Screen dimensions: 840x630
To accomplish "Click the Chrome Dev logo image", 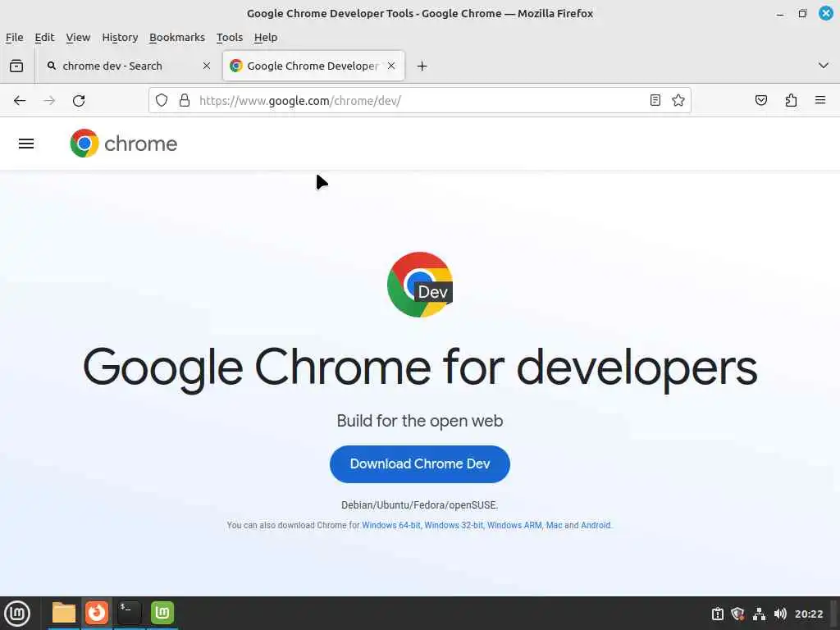I will pyautogui.click(x=420, y=285).
